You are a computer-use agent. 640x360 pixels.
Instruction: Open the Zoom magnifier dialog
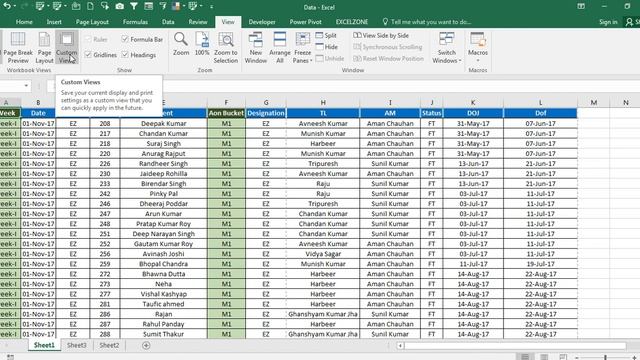tap(181, 44)
